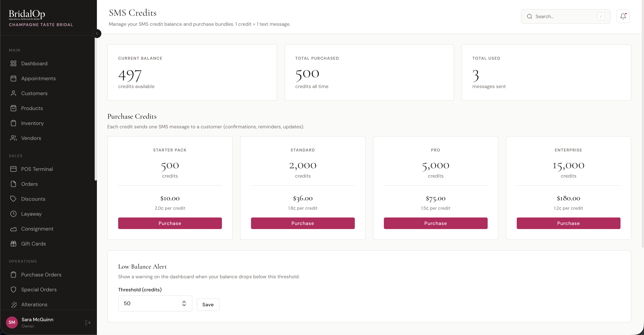Open Products using the bag icon
The image size is (644, 335).
click(x=14, y=108)
